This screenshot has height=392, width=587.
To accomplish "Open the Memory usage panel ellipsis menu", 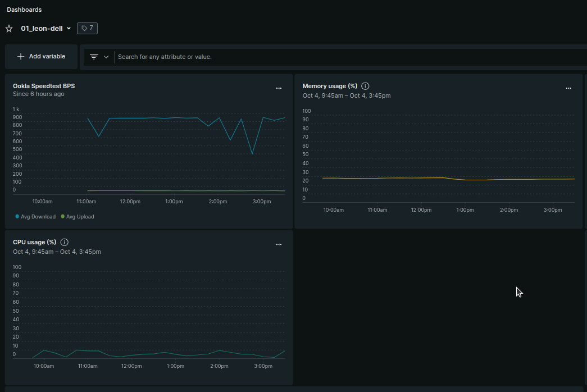I will pyautogui.click(x=568, y=88).
